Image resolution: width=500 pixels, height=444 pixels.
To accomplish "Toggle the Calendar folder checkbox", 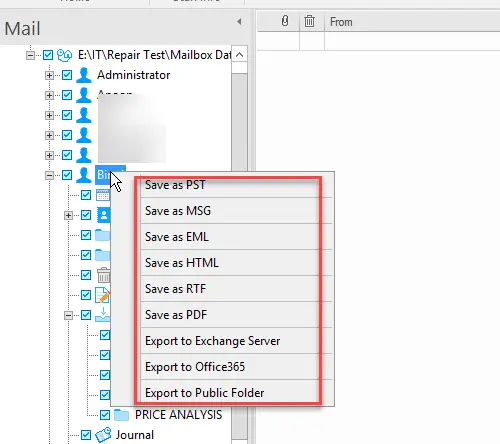I will pyautogui.click(x=86, y=195).
